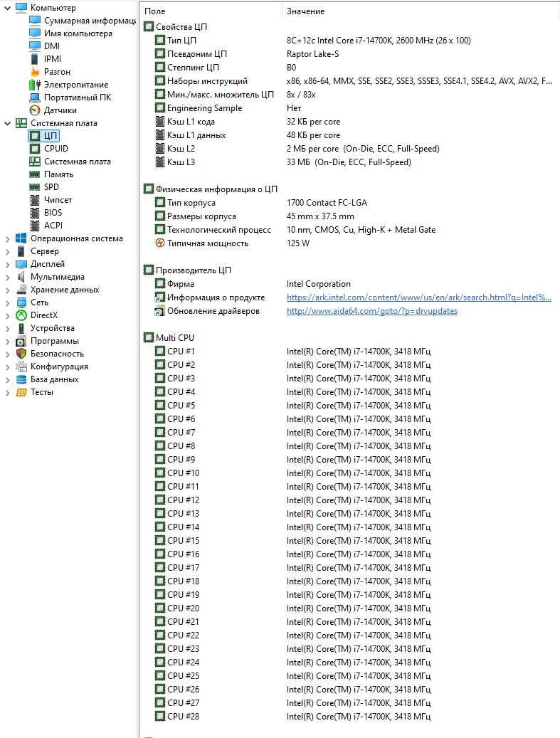Click the Компьютер monitor icon in tree
This screenshot has height=738, width=560.
click(21, 8)
